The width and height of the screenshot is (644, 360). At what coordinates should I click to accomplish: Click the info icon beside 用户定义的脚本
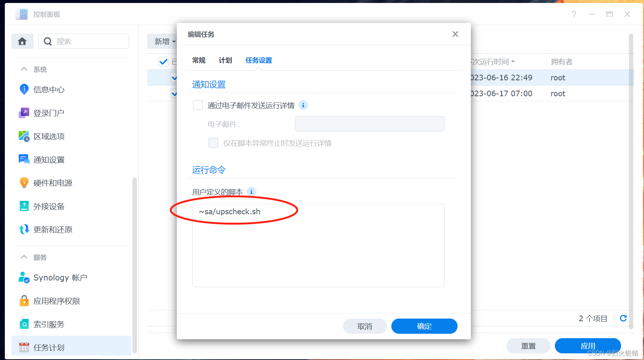tap(252, 192)
